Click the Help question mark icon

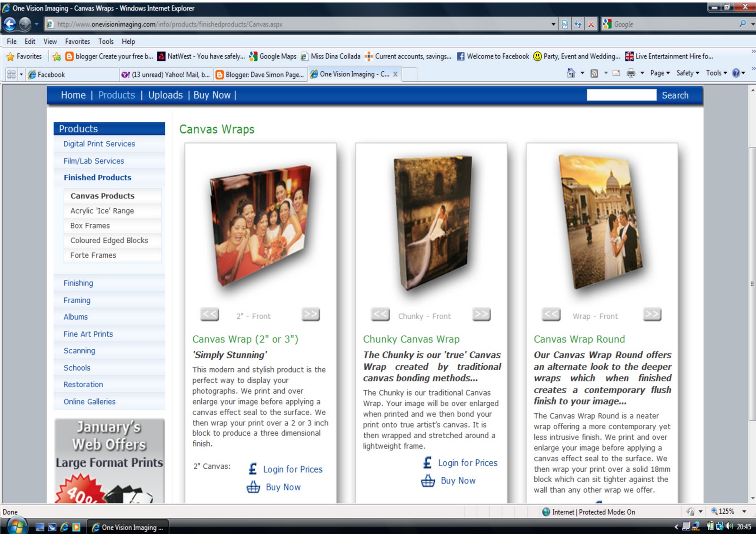pos(736,73)
